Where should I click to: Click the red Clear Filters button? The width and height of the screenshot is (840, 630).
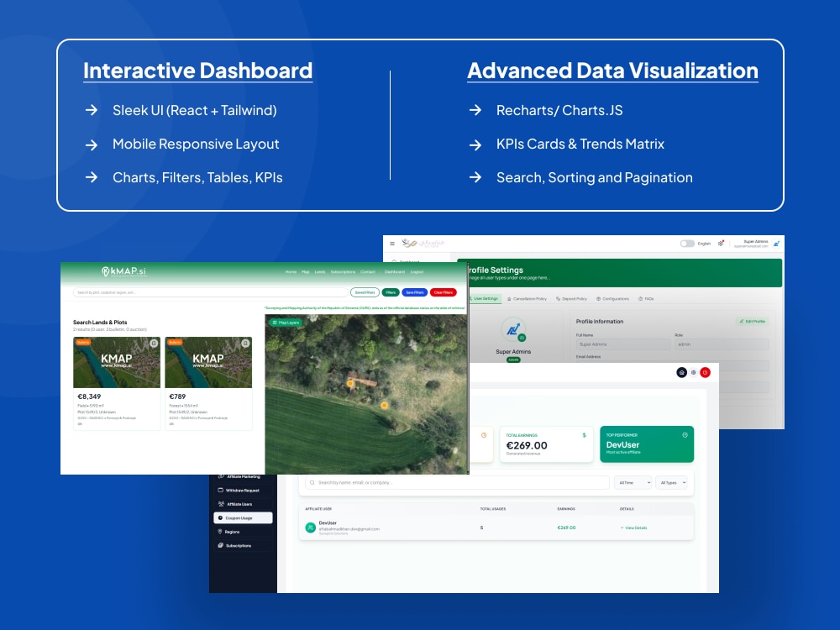pos(443,292)
